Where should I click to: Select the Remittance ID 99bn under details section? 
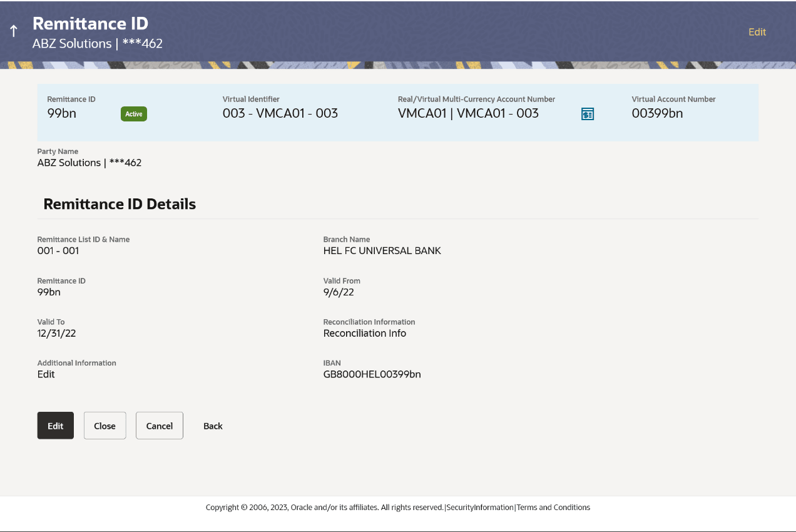49,292
